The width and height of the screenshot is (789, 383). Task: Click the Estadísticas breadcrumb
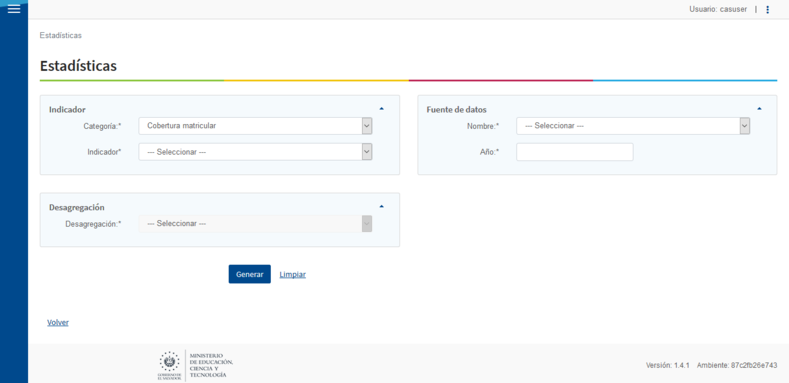pyautogui.click(x=60, y=35)
